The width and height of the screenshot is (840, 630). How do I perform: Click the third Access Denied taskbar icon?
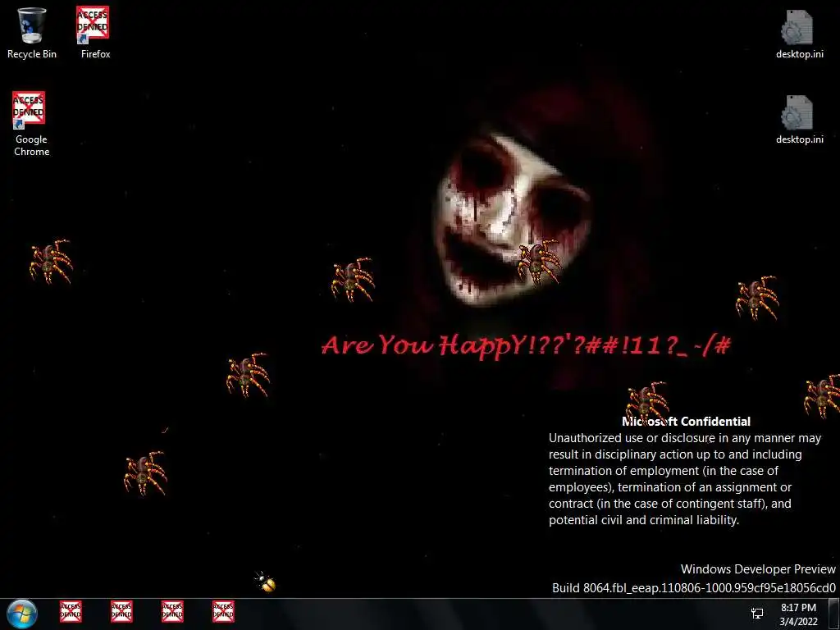click(x=172, y=612)
